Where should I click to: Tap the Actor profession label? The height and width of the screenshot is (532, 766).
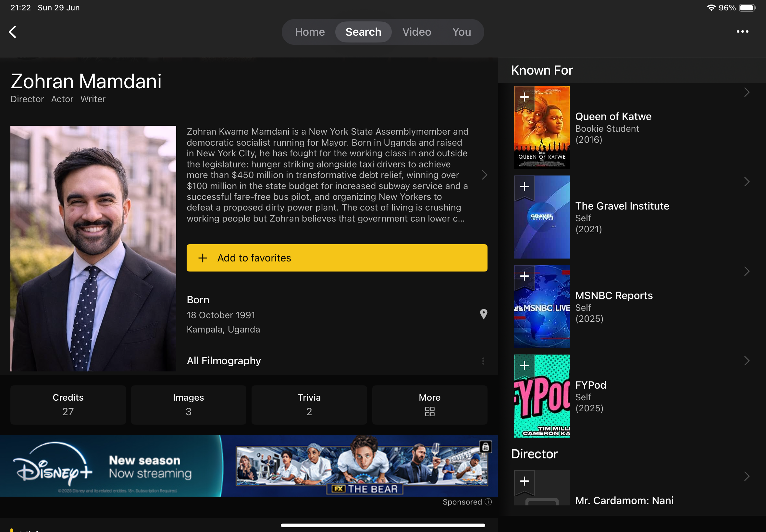point(62,99)
